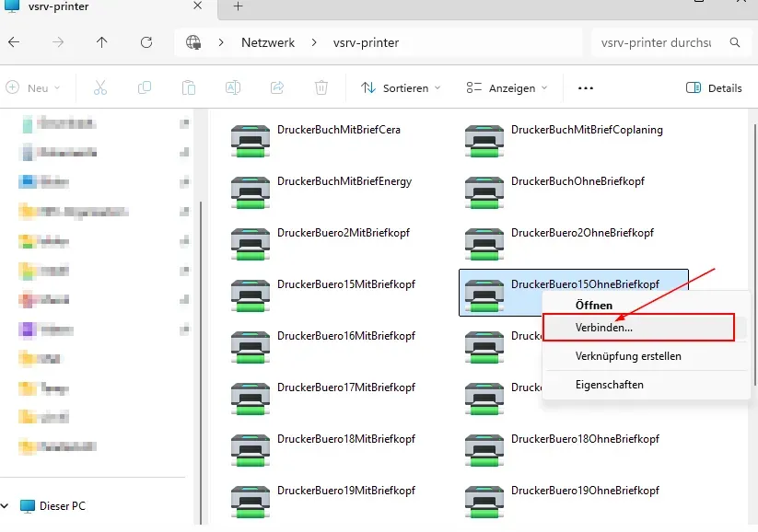Click the Copy icon in toolbar
The height and width of the screenshot is (532, 758).
point(145,87)
